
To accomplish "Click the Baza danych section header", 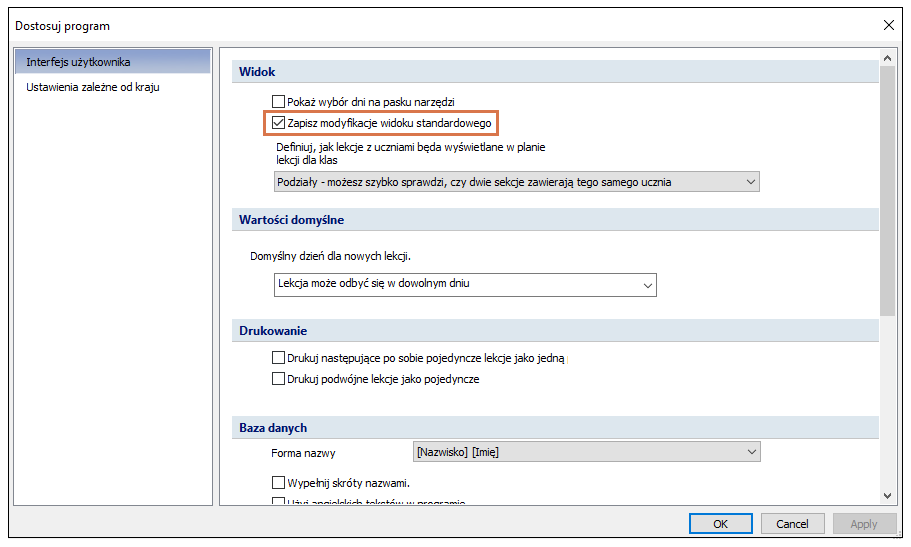I will click(555, 427).
